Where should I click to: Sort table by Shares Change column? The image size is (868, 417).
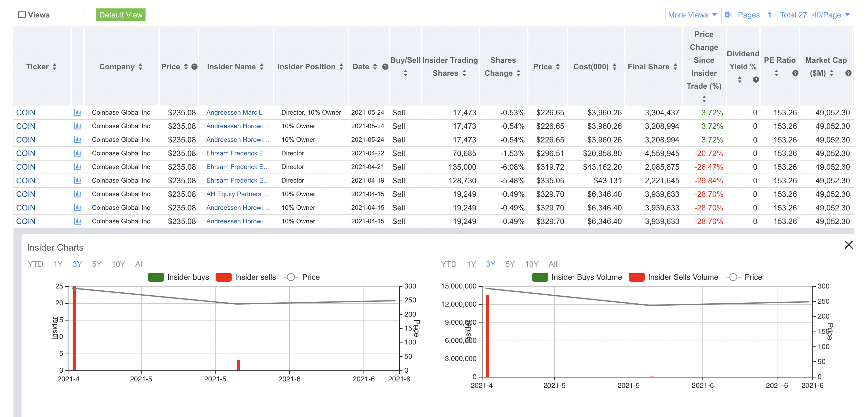pyautogui.click(x=518, y=73)
